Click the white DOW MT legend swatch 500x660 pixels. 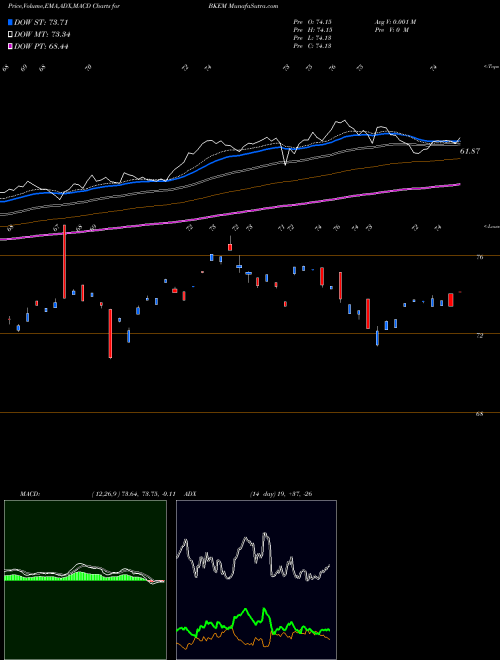coord(10,35)
